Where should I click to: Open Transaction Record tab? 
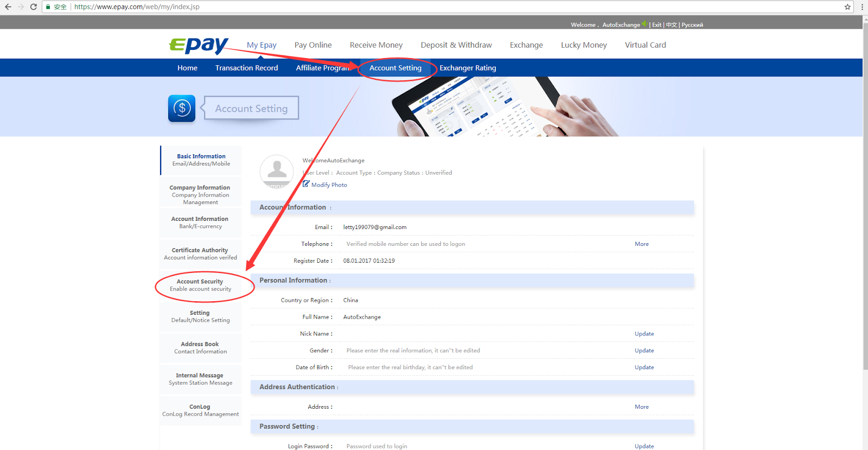click(246, 68)
